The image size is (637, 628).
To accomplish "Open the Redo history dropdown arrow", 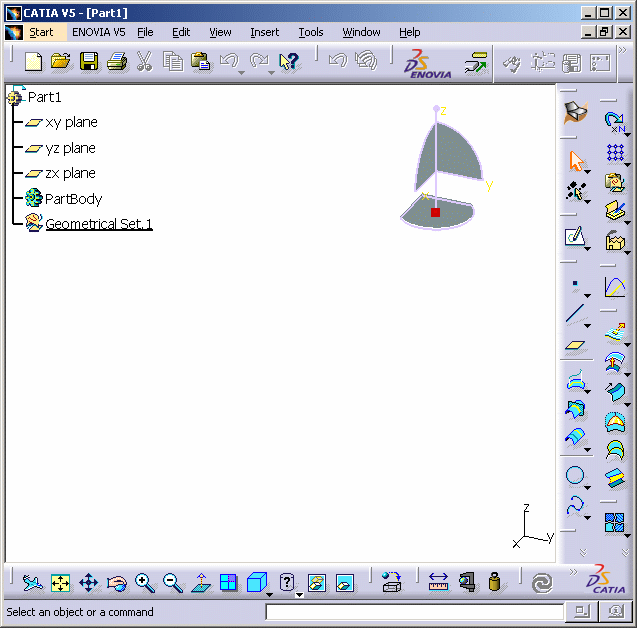I will click(271, 73).
